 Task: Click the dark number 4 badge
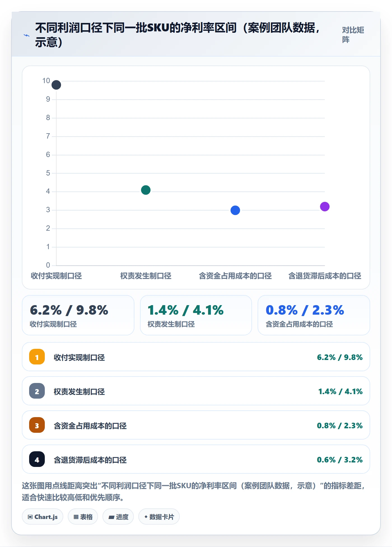tap(37, 459)
